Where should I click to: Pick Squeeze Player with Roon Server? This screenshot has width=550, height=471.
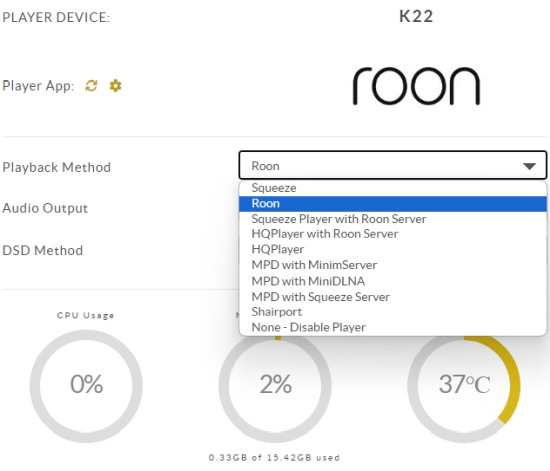[x=393, y=219]
